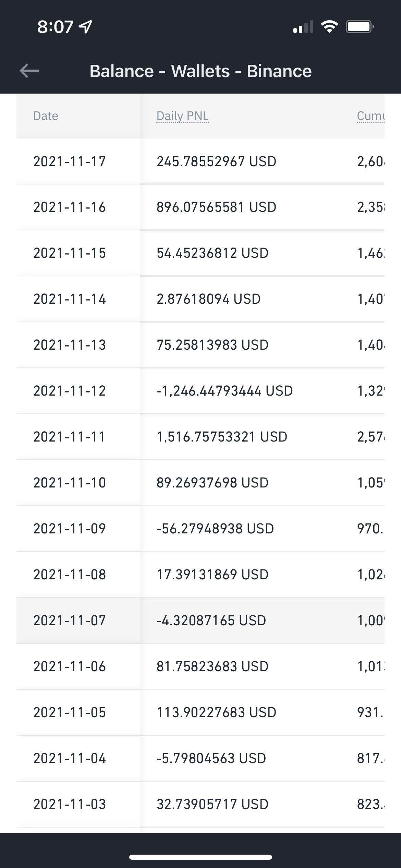Tap the home indicator bar
This screenshot has width=401, height=868.
[200, 857]
